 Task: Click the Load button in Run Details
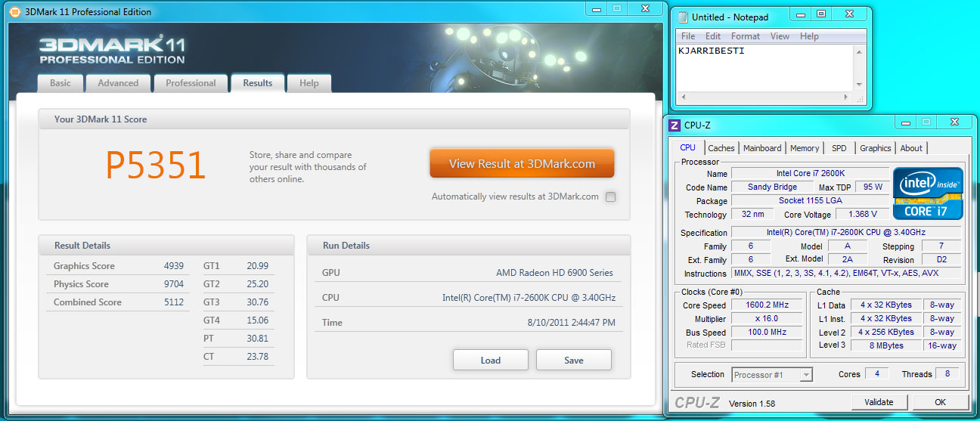[x=490, y=361]
